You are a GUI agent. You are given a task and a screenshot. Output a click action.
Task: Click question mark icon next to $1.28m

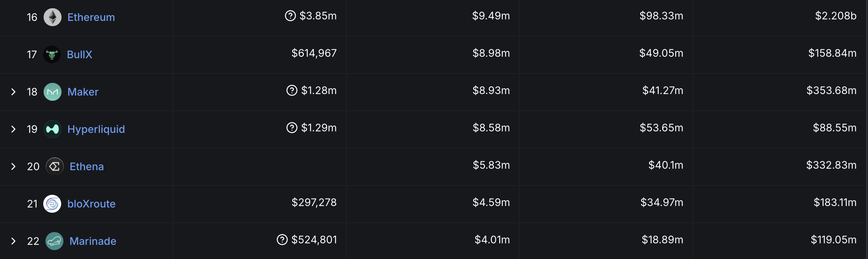(x=292, y=90)
